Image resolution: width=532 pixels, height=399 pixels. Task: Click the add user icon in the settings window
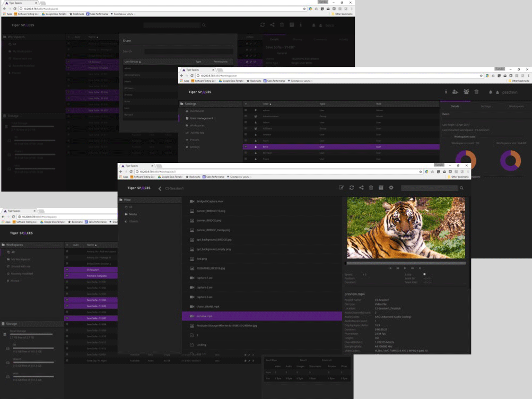(x=455, y=92)
